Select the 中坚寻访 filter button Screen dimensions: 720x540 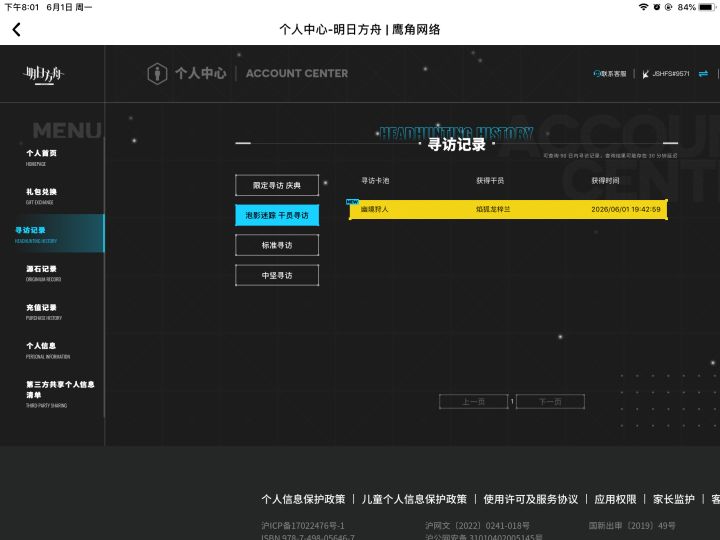click(277, 276)
